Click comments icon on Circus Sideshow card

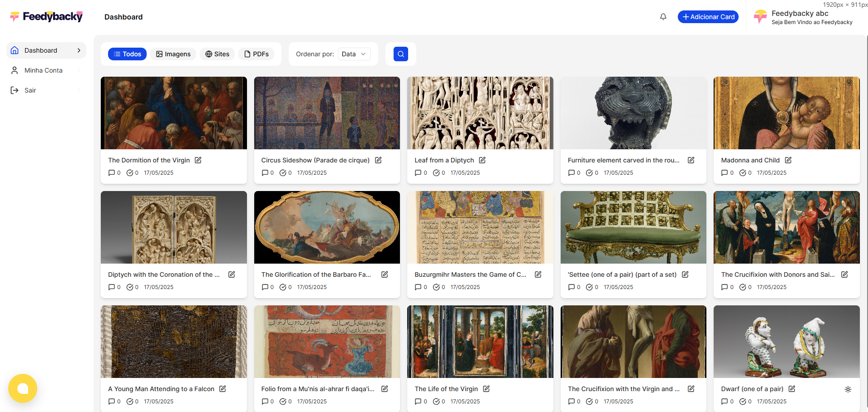click(x=265, y=173)
